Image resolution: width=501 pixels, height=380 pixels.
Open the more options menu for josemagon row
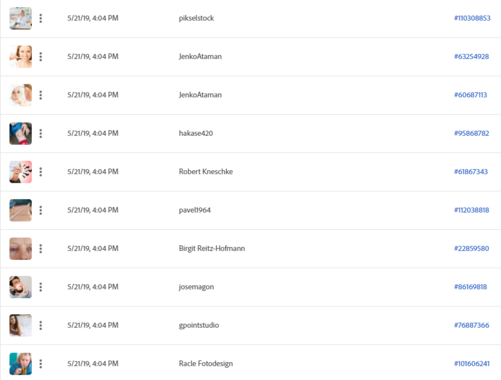(x=41, y=287)
